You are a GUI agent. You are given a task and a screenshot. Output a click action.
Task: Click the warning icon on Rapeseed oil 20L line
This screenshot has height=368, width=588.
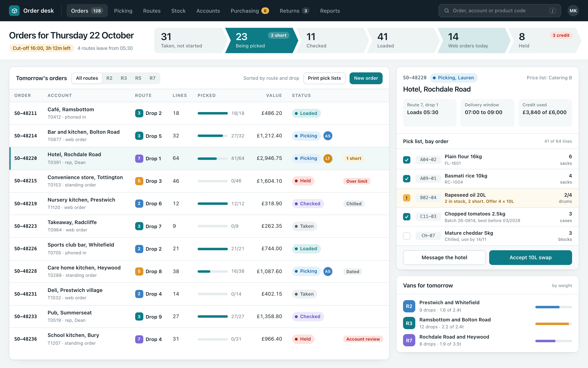click(407, 198)
